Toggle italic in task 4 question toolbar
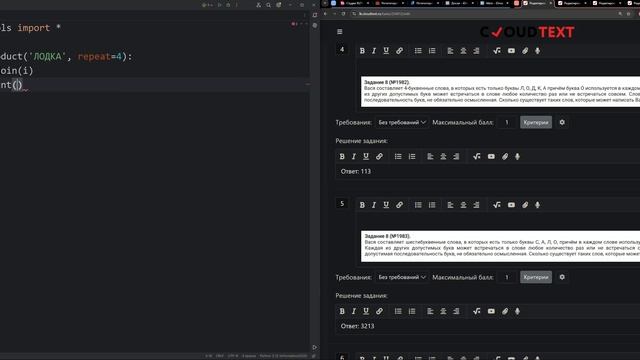Image resolution: width=640 pixels, height=360 pixels. coord(374,51)
